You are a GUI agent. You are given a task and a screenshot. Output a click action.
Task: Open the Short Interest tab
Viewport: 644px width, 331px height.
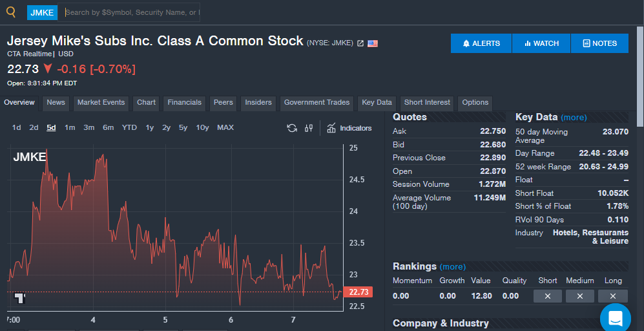click(427, 103)
